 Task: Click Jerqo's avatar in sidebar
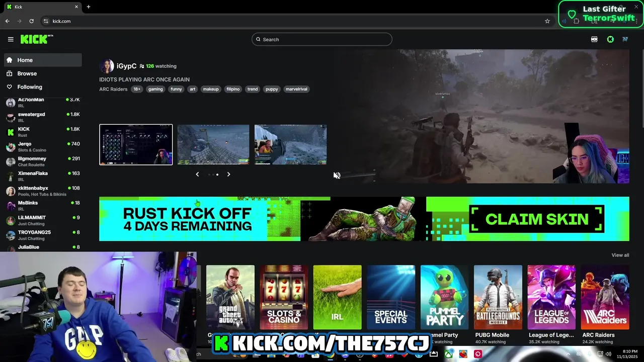(11, 147)
